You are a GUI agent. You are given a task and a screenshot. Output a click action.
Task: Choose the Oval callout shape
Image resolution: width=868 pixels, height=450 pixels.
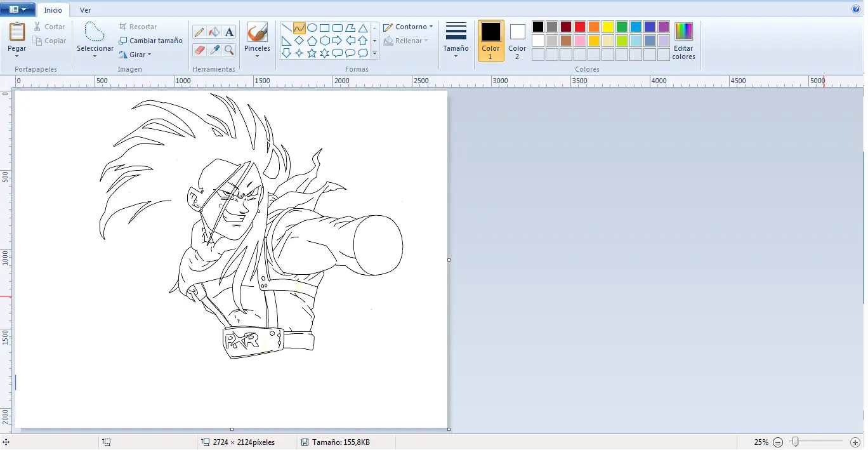350,53
